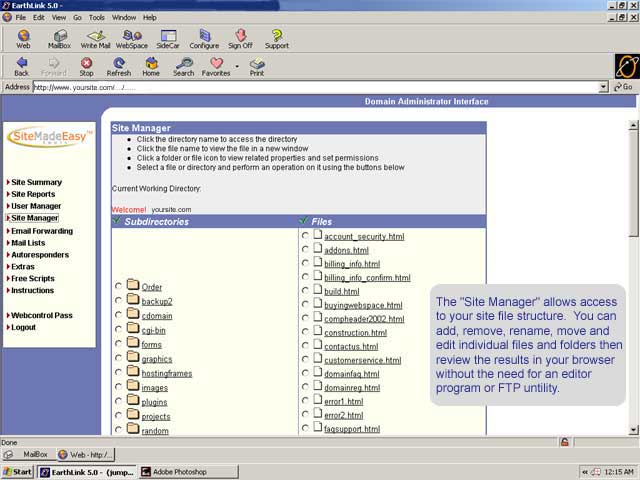Open the View menu
640x480 pixels.
[57, 17]
